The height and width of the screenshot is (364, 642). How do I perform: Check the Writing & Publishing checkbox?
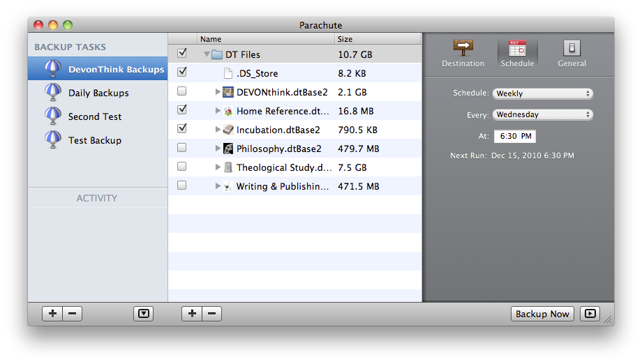(182, 185)
